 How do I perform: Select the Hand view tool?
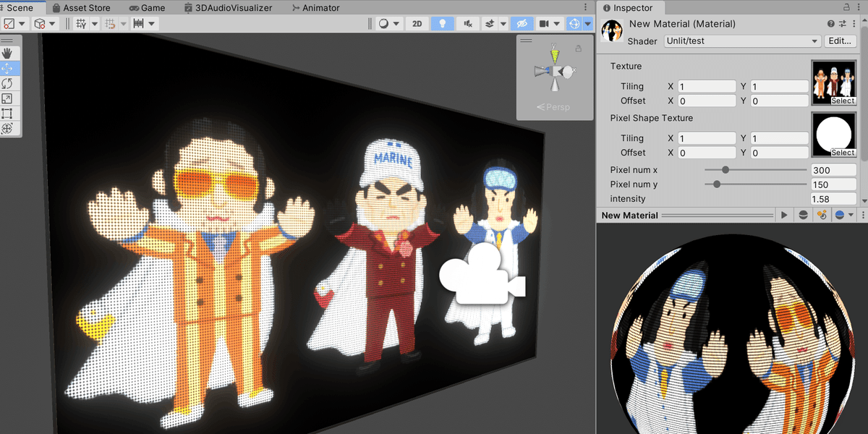(7, 53)
